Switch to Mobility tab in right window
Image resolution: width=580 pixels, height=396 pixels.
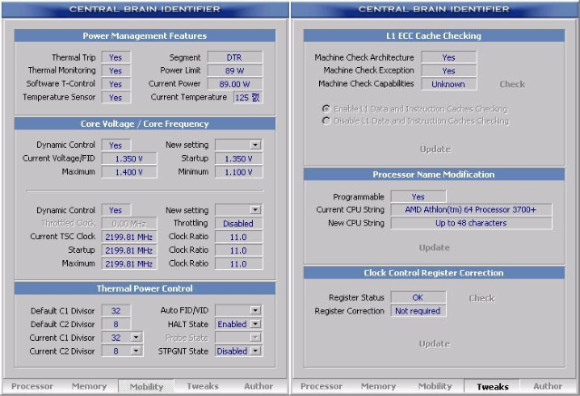point(435,386)
